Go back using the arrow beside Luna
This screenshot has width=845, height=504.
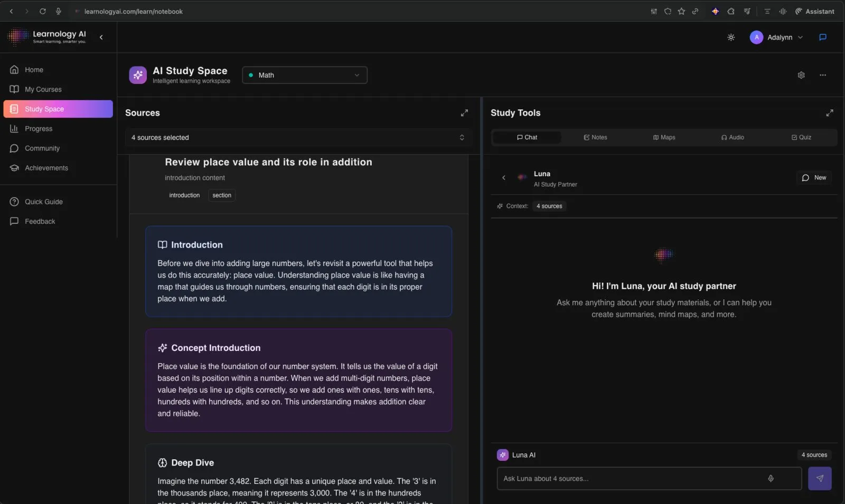(x=504, y=178)
